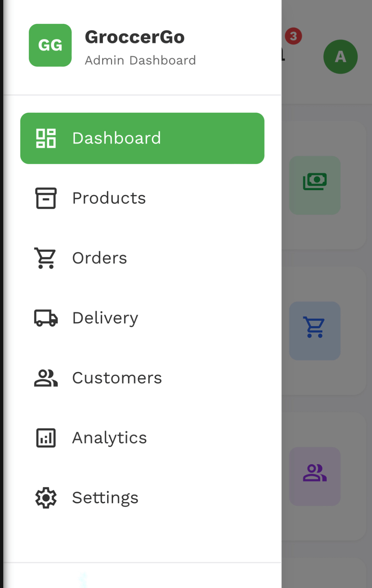Open the admin avatar marked A

(x=340, y=56)
